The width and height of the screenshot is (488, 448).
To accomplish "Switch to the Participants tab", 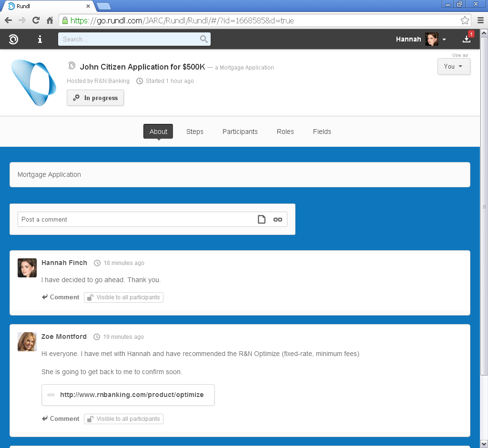I will (x=240, y=132).
